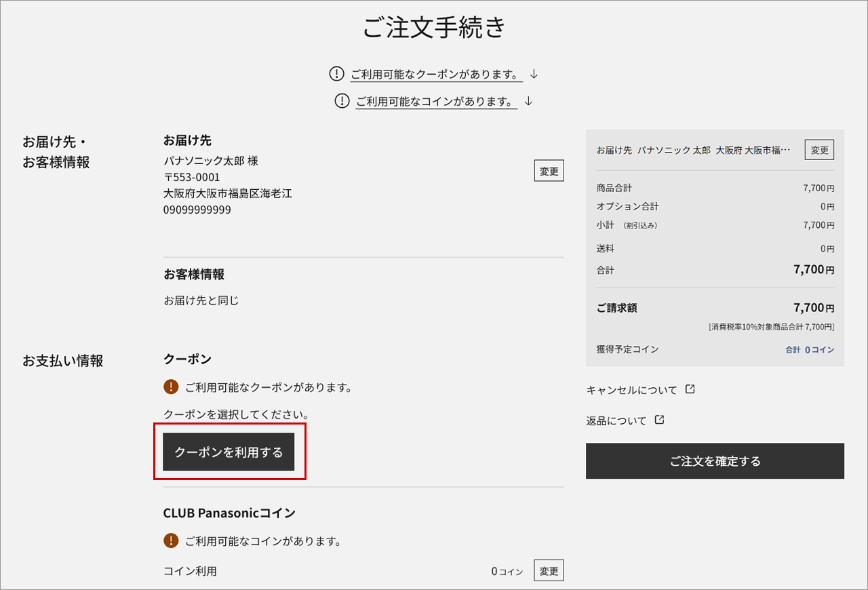Click the 0コイン value beside コイン利用
Screen dimensions: 868x590
click(507, 570)
